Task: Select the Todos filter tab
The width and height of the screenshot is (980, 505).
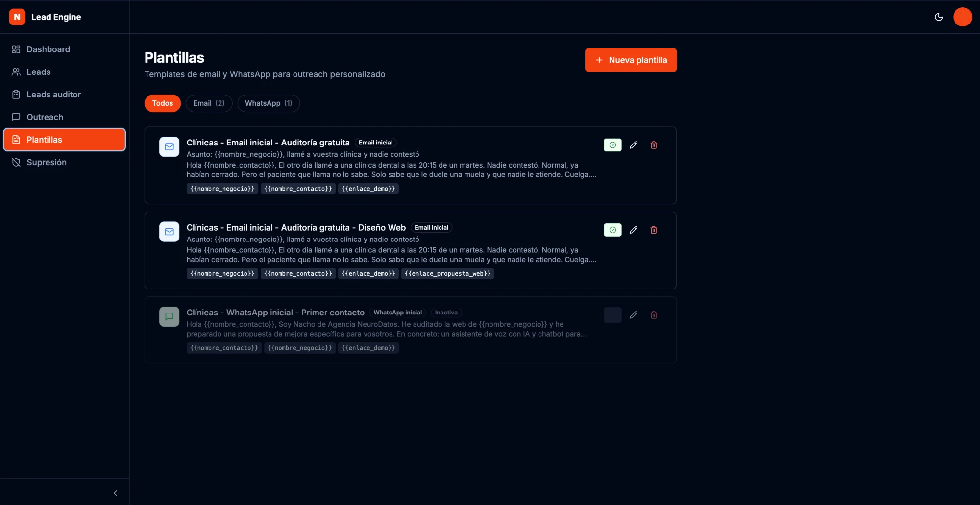Action: click(x=163, y=103)
